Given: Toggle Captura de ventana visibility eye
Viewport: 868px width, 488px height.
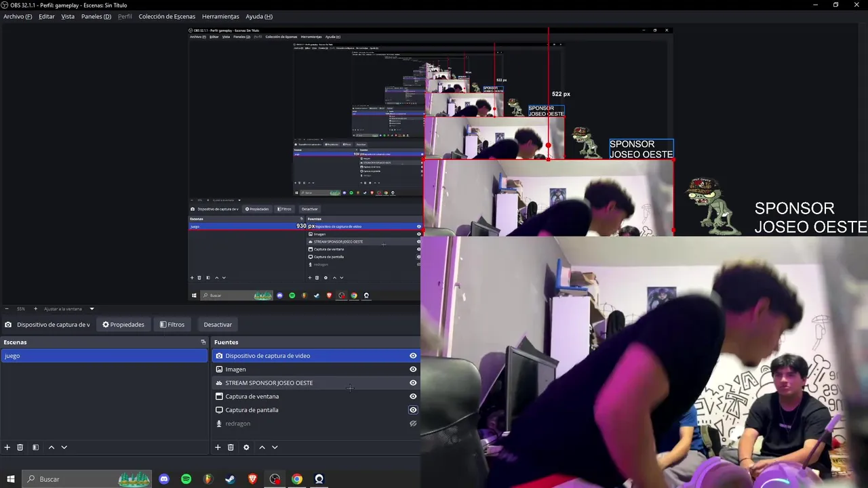Looking at the screenshot, I should click(x=413, y=396).
